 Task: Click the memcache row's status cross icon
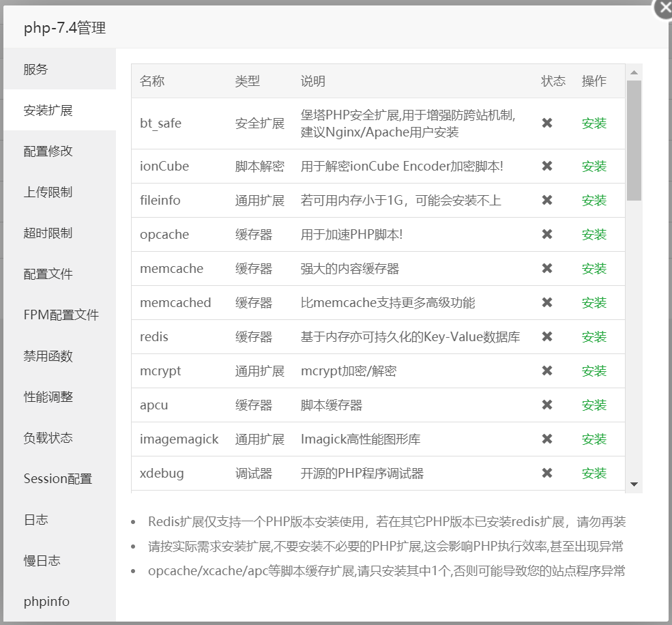coord(547,268)
